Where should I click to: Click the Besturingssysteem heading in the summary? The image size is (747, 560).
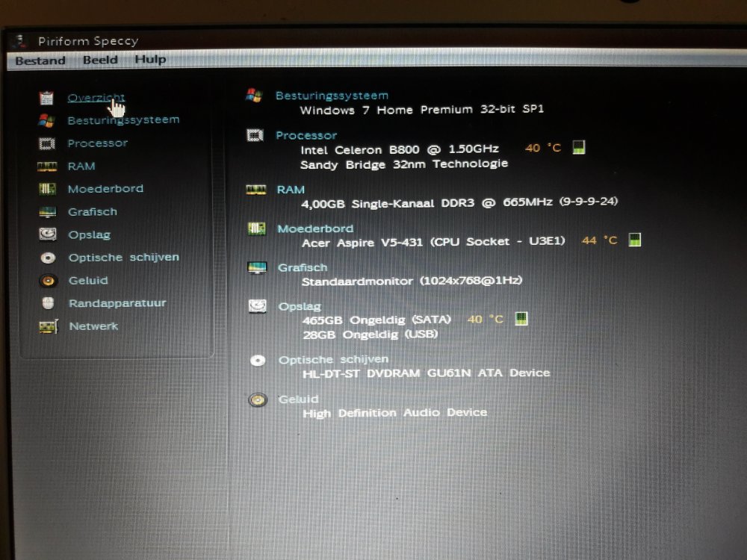point(332,96)
